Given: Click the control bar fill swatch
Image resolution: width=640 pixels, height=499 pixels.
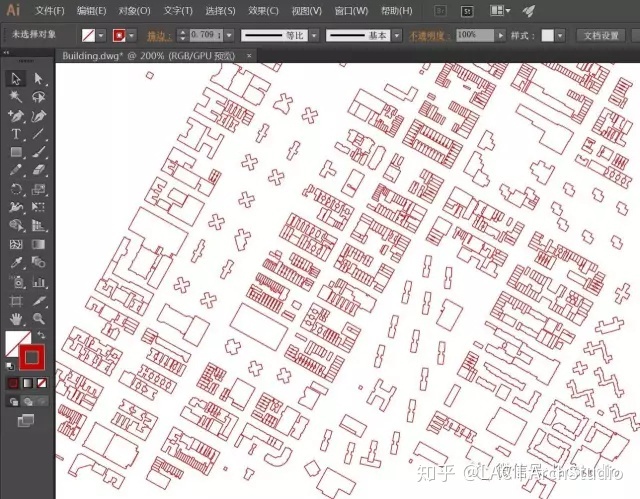Looking at the screenshot, I should click(x=88, y=36).
